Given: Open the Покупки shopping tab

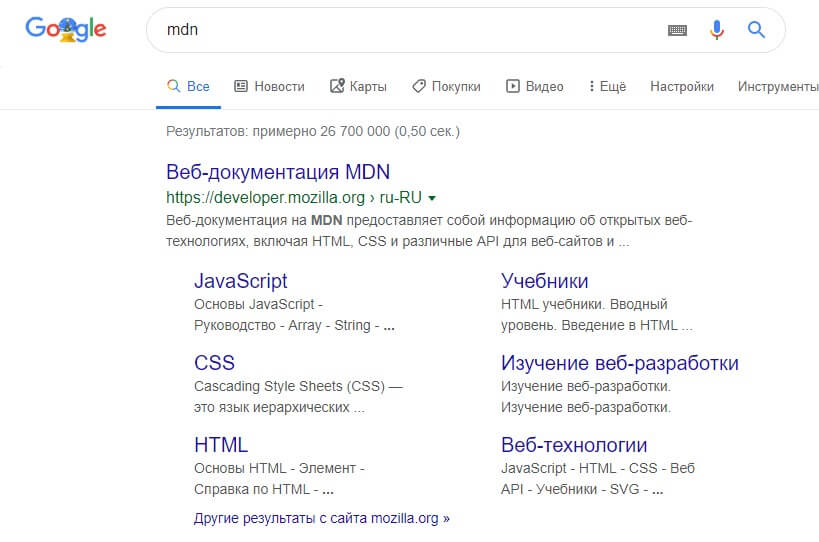Looking at the screenshot, I should (446, 87).
